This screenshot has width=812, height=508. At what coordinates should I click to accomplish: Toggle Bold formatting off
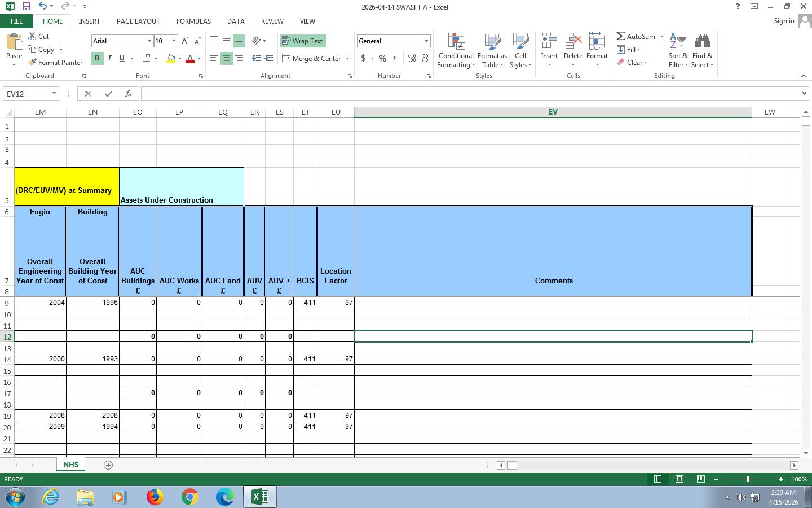pos(97,58)
